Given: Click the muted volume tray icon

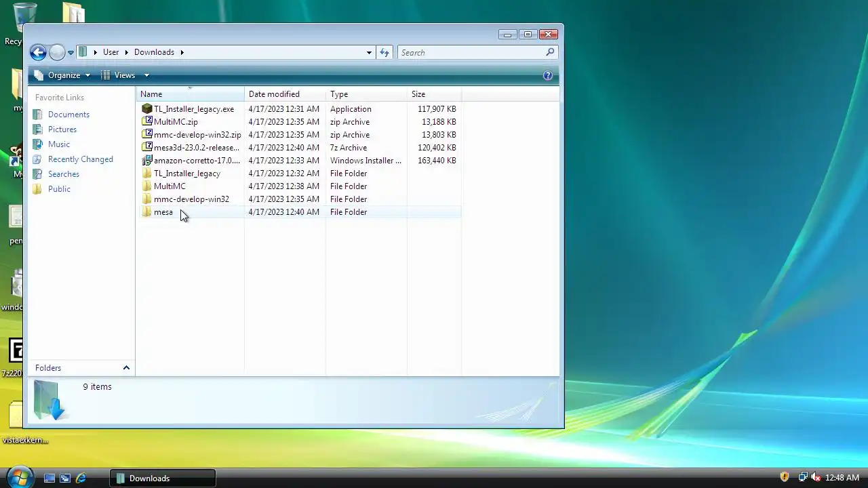Looking at the screenshot, I should pos(816,477).
